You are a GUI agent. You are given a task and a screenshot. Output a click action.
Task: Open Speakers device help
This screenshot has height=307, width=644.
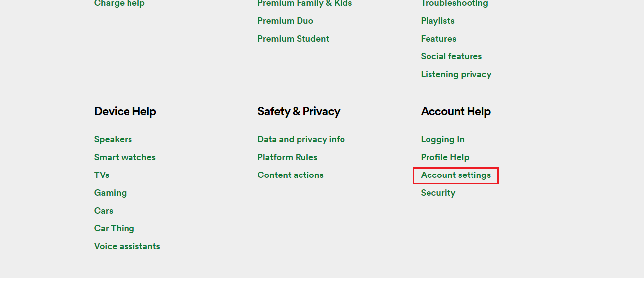coord(113,139)
